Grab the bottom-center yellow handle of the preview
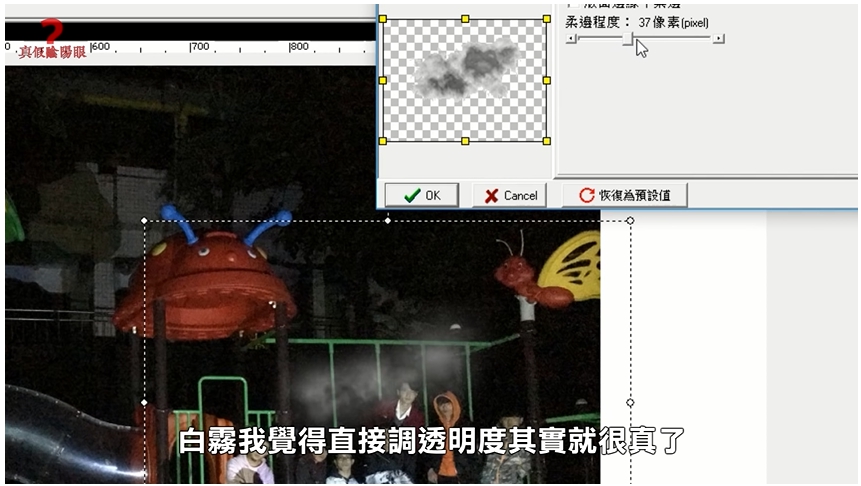This screenshot has width=861, height=486. tap(465, 141)
